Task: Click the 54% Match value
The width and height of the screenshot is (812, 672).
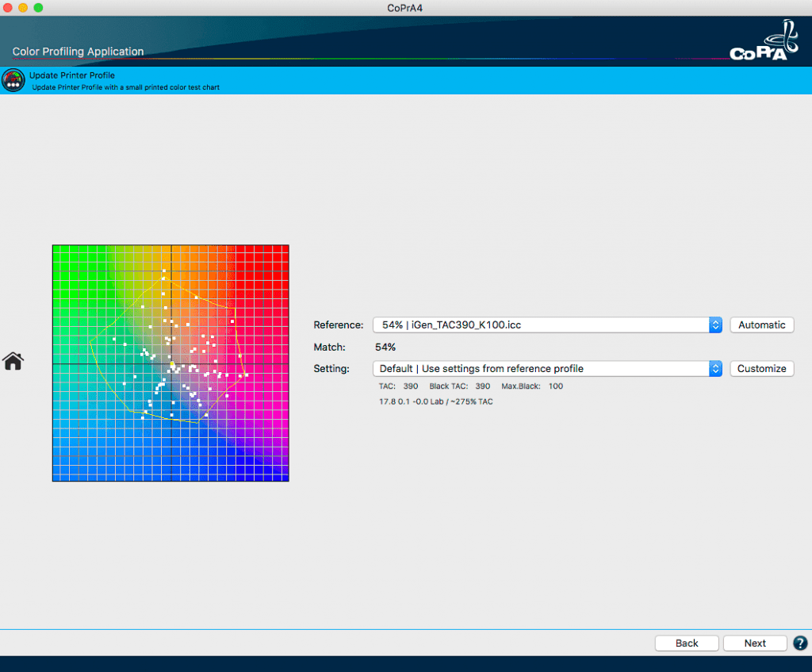Action: pyautogui.click(x=385, y=347)
